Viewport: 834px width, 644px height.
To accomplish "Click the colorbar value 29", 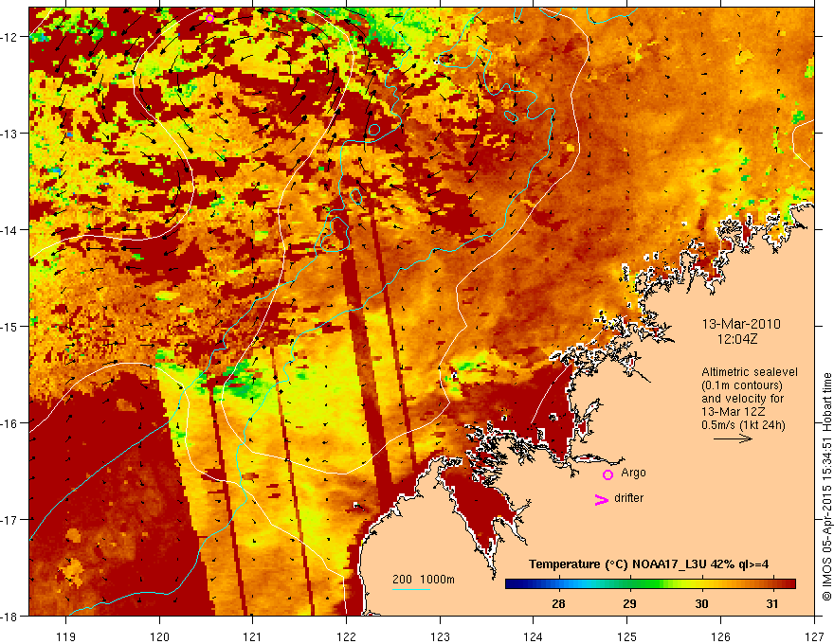I will (629, 603).
